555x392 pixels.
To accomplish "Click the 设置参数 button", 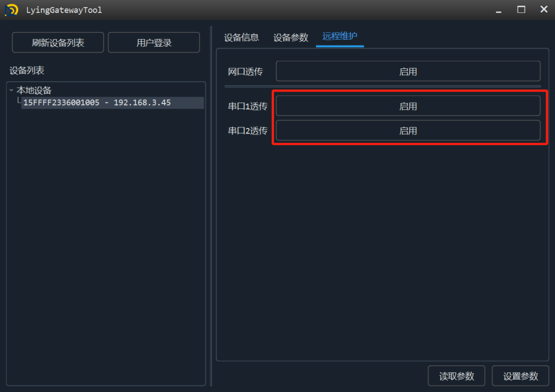I will coord(520,376).
